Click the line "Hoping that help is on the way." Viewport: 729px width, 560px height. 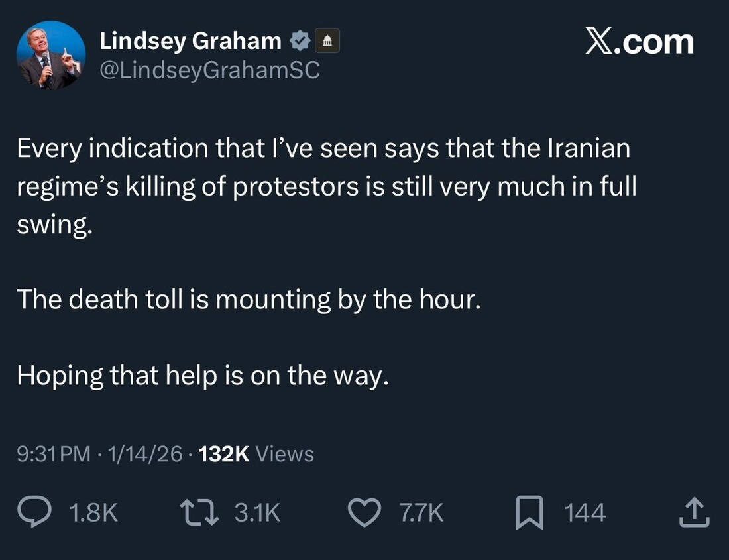point(201,376)
